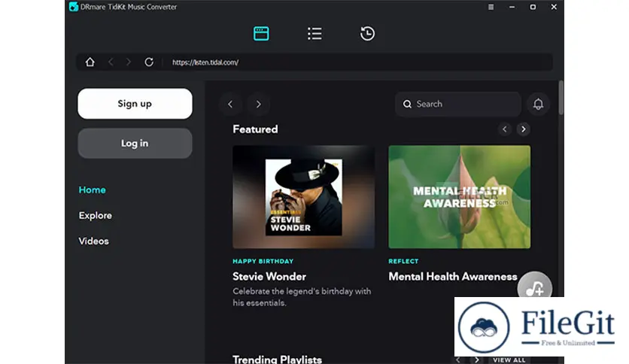Click the Stevie Wonder title link
Screen dimensions: 629x364
click(269, 277)
